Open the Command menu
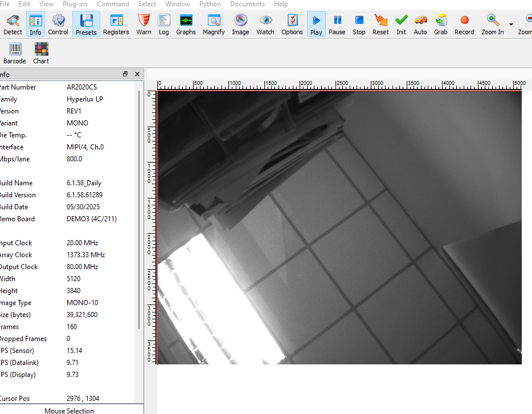532x414 pixels. (113, 4)
